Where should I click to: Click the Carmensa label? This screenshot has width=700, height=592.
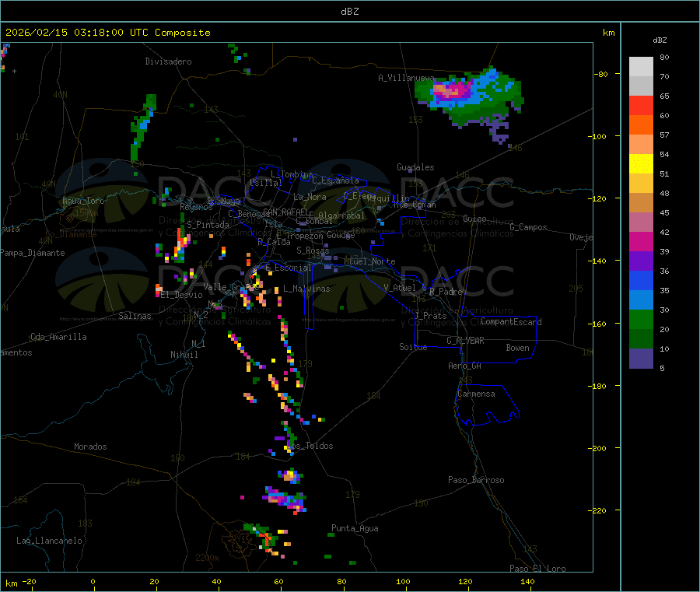[476, 394]
